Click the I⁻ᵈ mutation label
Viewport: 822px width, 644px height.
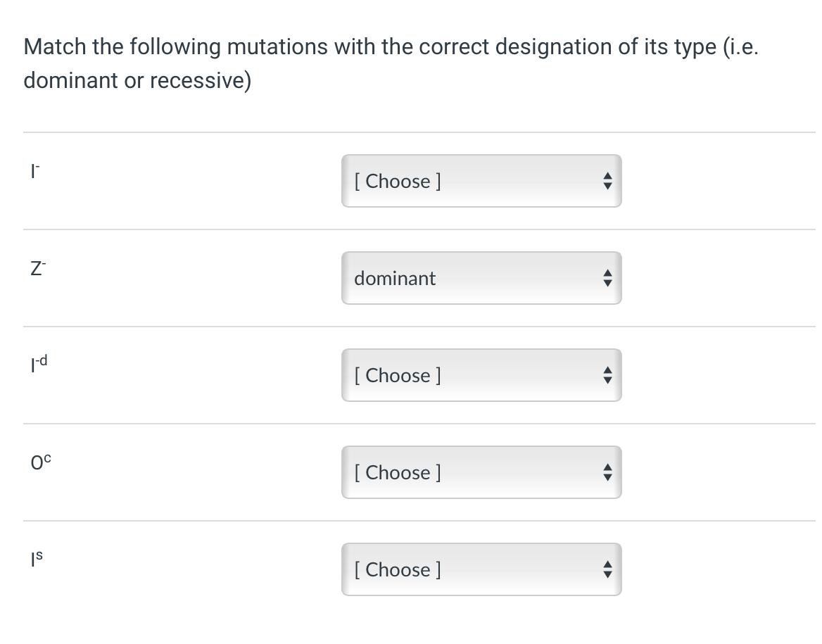click(34, 365)
